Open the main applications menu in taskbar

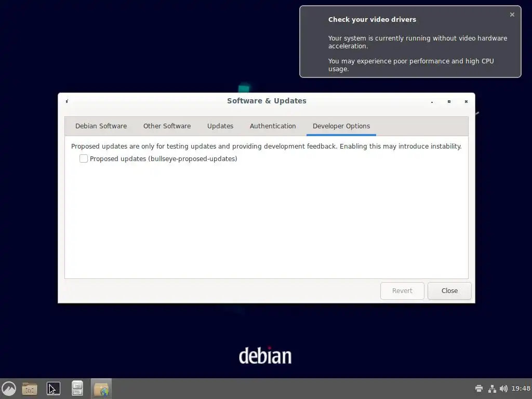9,389
